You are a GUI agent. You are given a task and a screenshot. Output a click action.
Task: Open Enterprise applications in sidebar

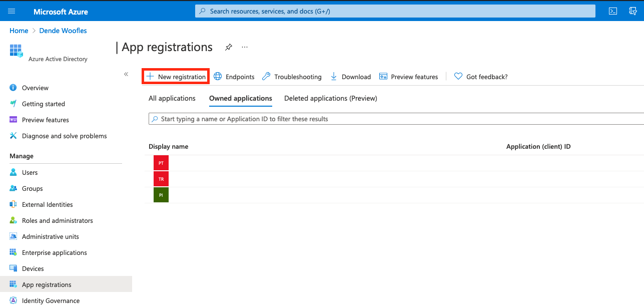point(54,253)
